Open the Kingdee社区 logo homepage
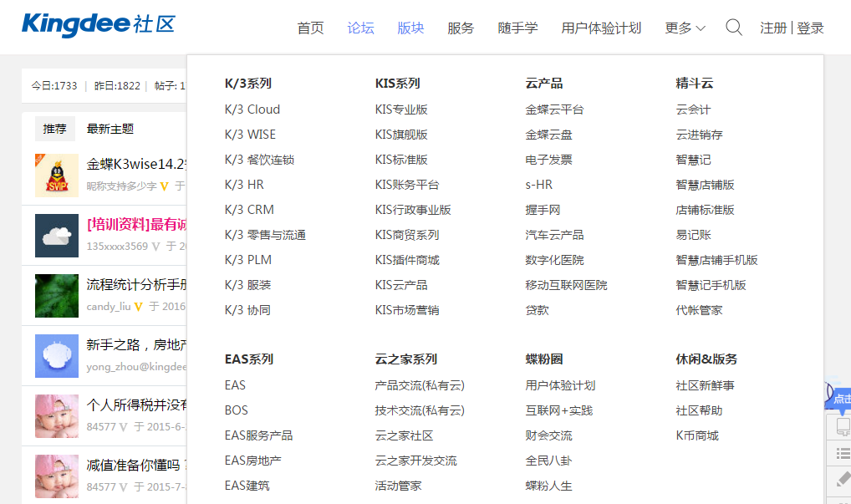851x504 pixels. tap(99, 25)
